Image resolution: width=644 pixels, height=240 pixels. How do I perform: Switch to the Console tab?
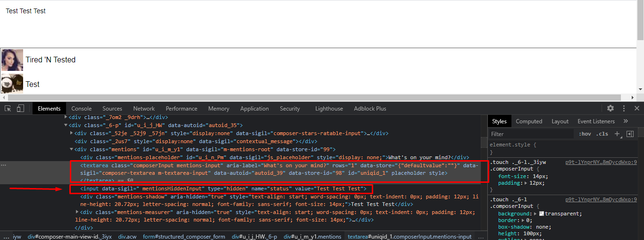coord(82,109)
